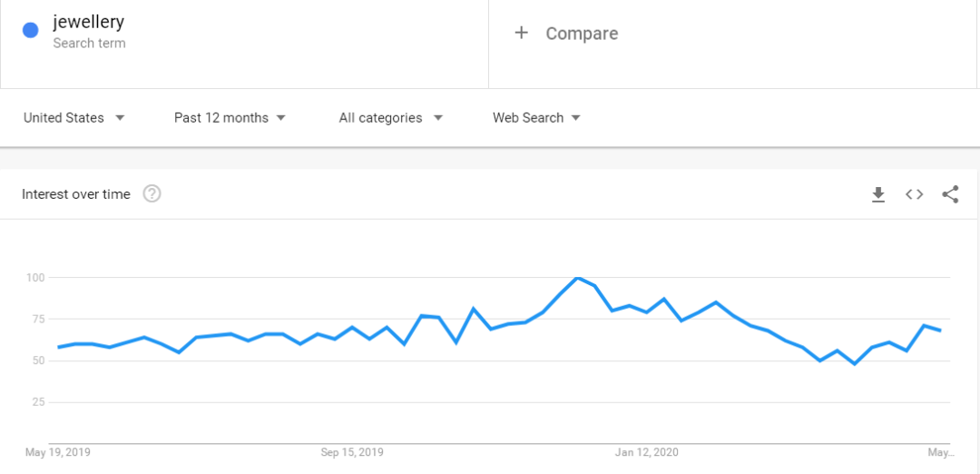Click the Interest over time heading
980x474 pixels.
point(76,194)
